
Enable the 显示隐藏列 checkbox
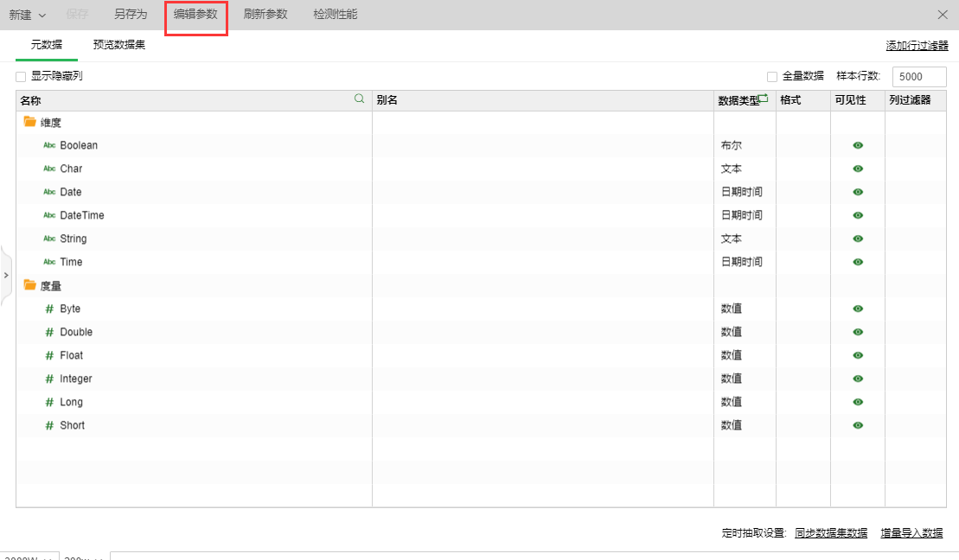point(21,77)
